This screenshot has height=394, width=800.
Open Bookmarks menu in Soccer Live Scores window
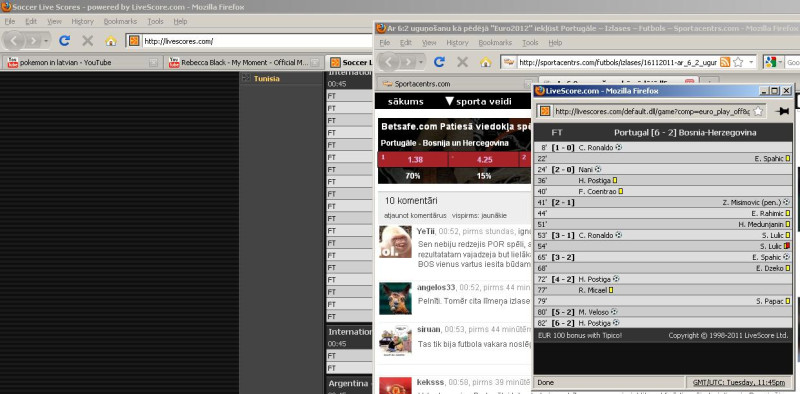pos(120,21)
